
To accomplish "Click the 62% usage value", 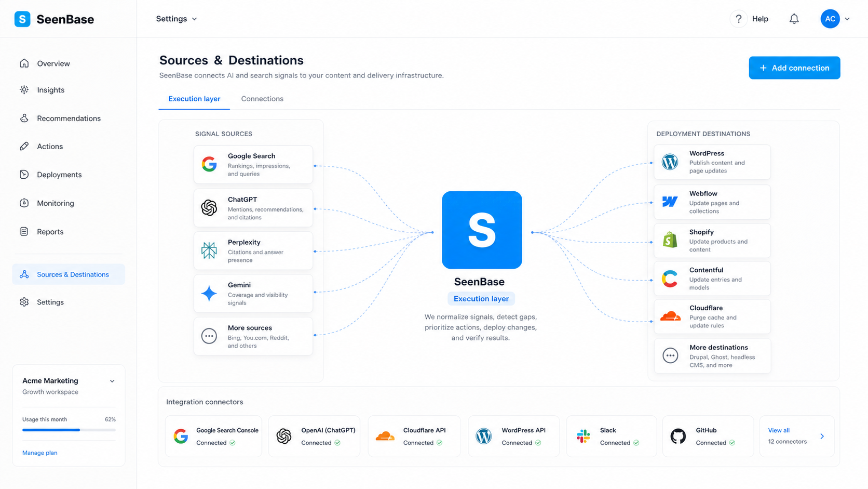I will 110,419.
